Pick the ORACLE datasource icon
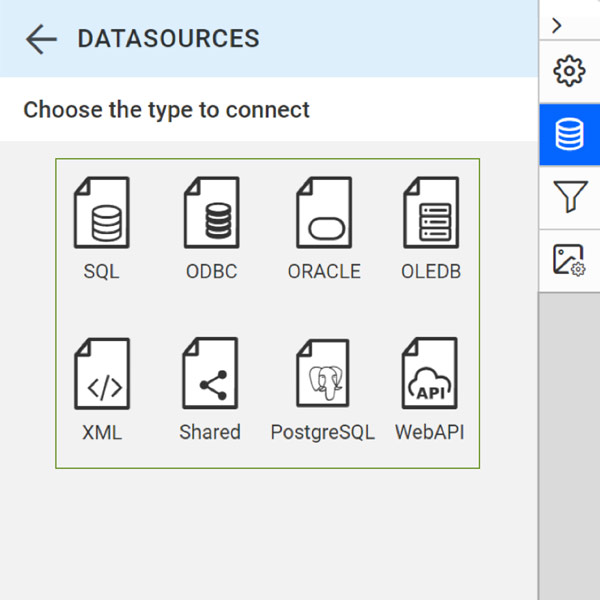The height and width of the screenshot is (600, 600). pos(324,214)
